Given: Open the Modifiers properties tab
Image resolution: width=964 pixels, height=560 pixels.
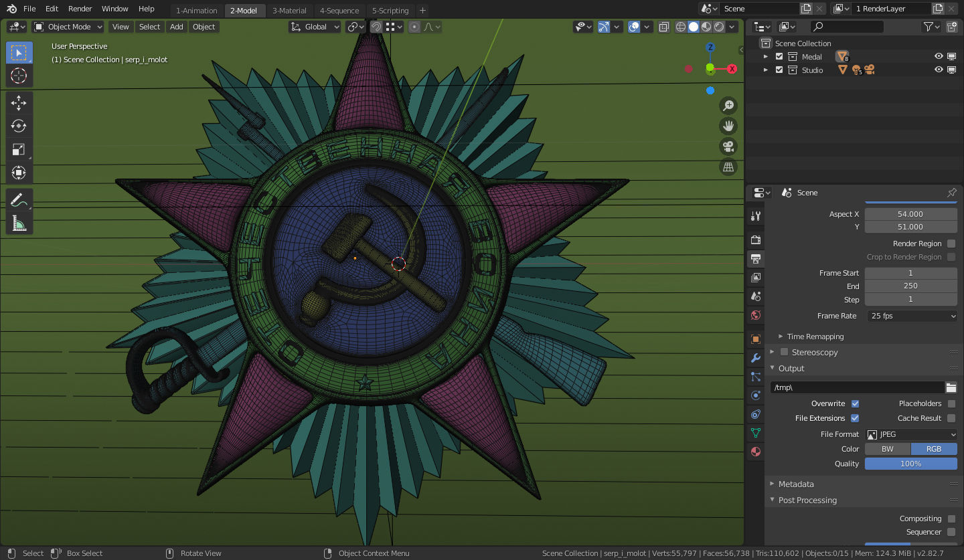Looking at the screenshot, I should point(756,358).
